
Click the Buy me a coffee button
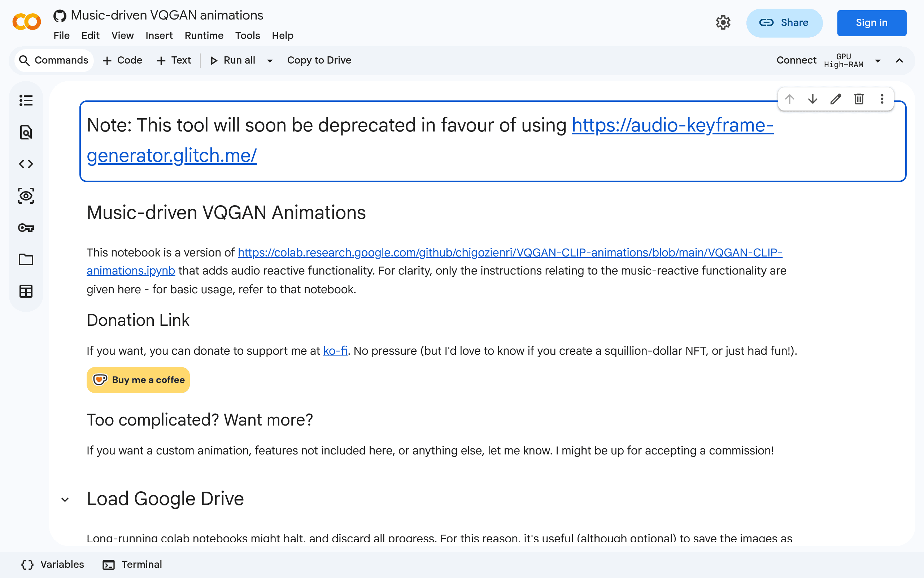[138, 380]
